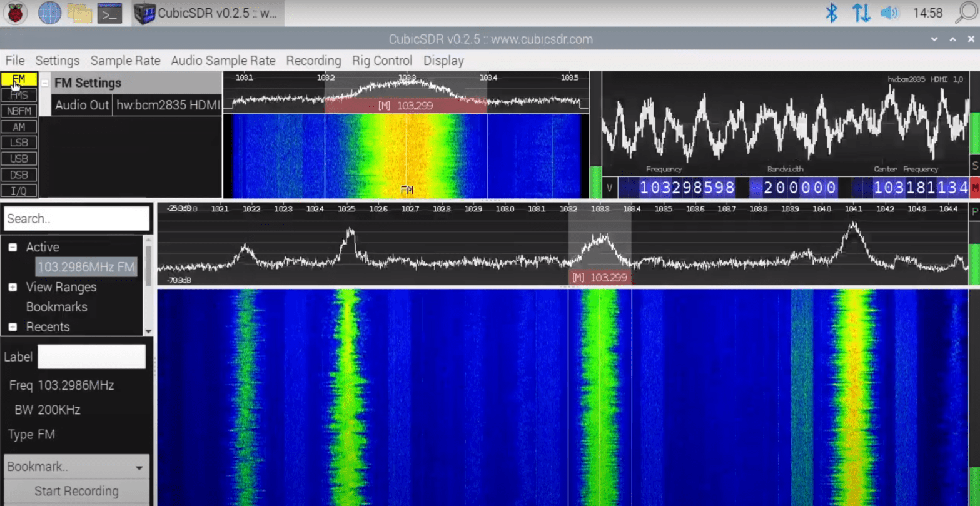The width and height of the screenshot is (980, 506).
Task: Open the Rig Control menu
Action: pos(381,61)
